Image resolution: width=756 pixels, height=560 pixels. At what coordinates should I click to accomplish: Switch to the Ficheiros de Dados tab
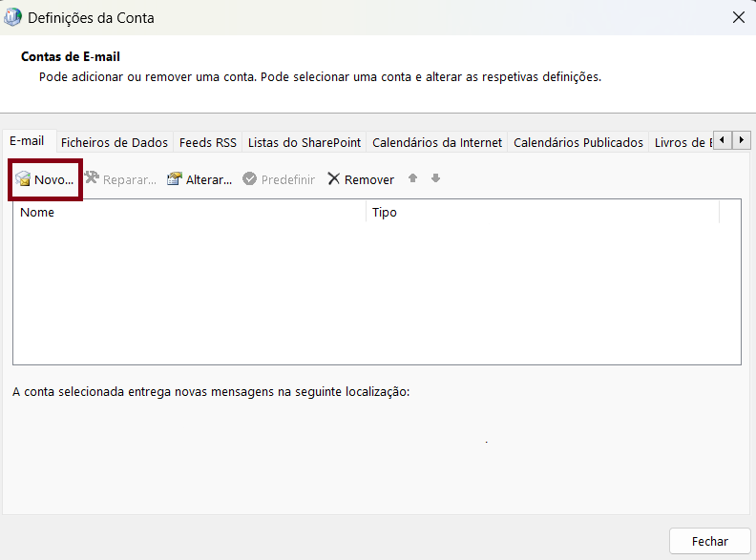coord(115,142)
